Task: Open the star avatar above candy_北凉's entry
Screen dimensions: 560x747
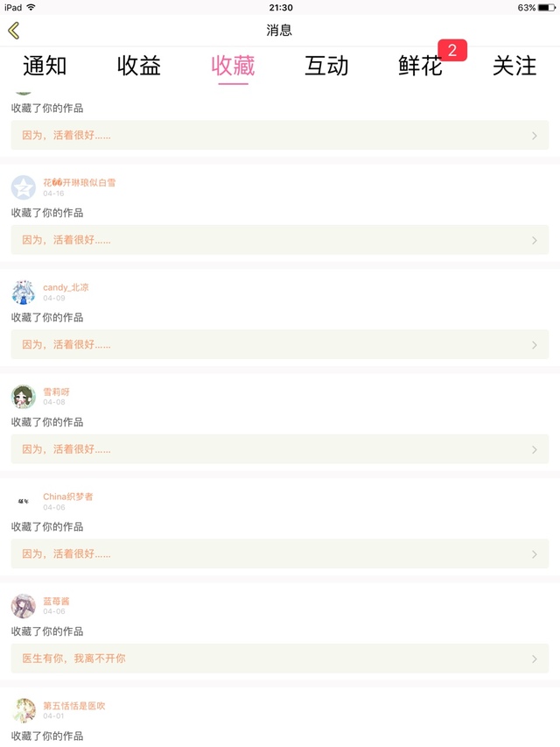Action: coord(24,187)
